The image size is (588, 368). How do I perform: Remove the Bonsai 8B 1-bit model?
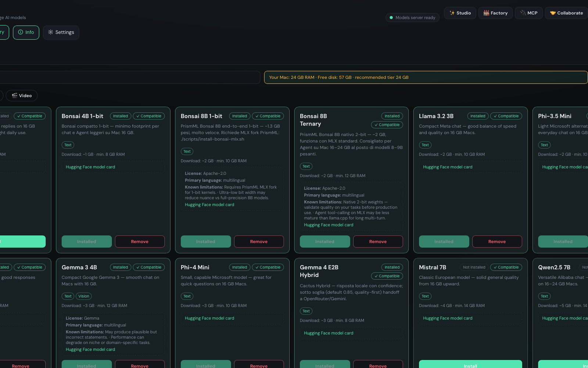tap(259, 241)
